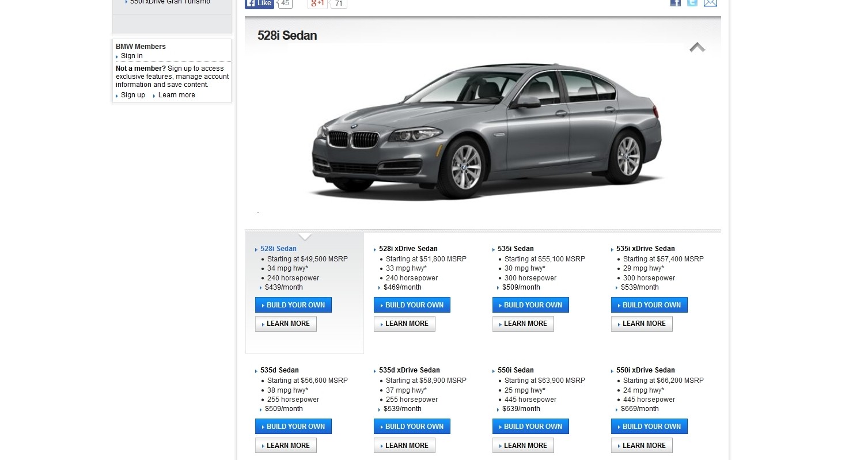
Task: Click Build Your Own for 535i Sedan
Action: (x=530, y=305)
